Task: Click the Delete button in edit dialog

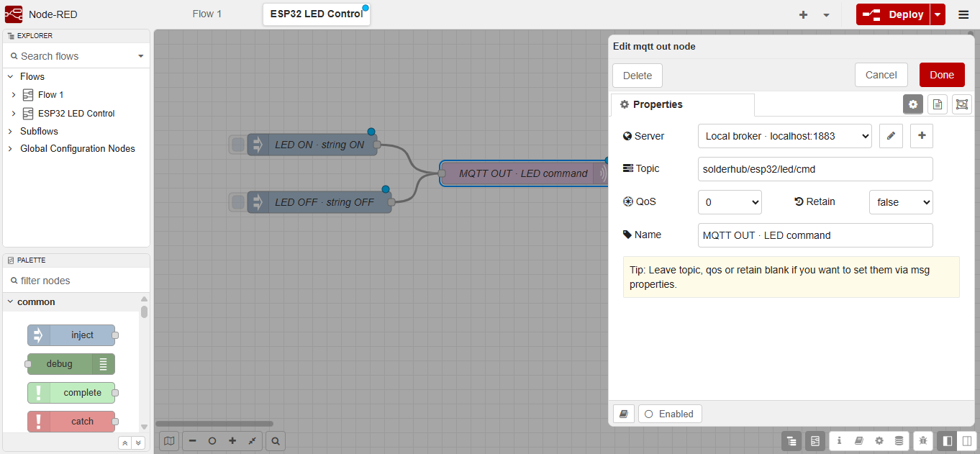Action: pos(638,76)
